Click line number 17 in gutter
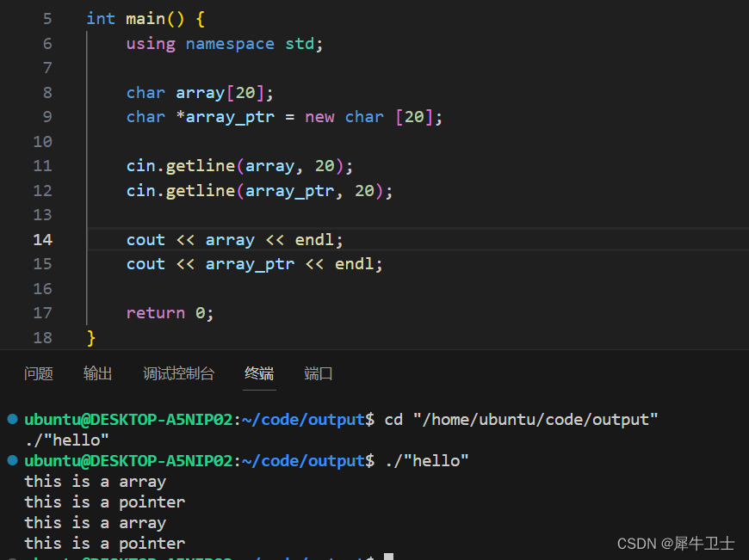This screenshot has width=749, height=560. pos(42,313)
